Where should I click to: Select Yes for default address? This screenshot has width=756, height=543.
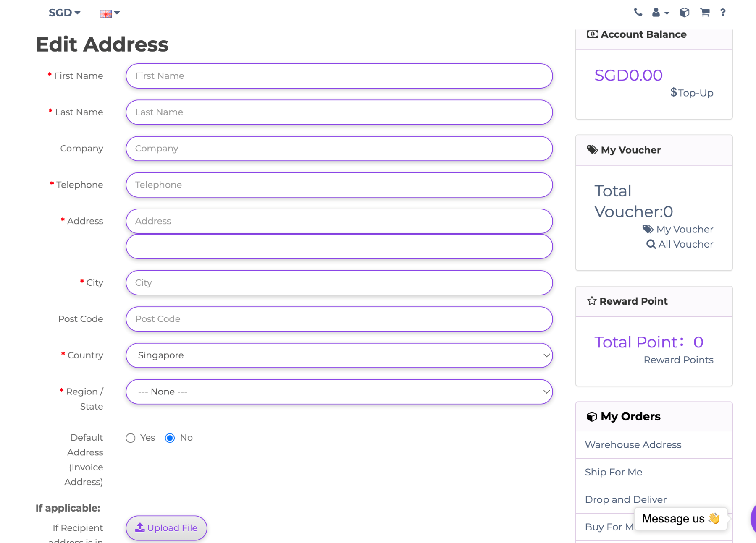(x=131, y=438)
